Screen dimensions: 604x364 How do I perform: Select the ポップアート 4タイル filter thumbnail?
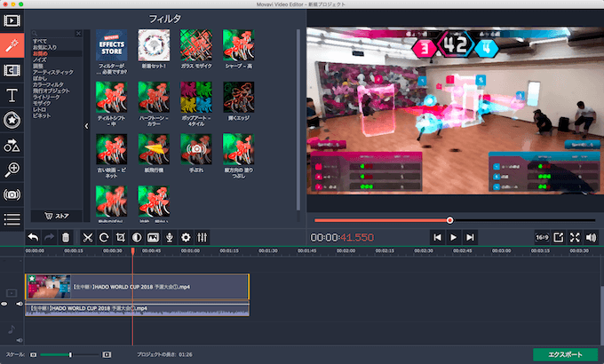tap(196, 97)
